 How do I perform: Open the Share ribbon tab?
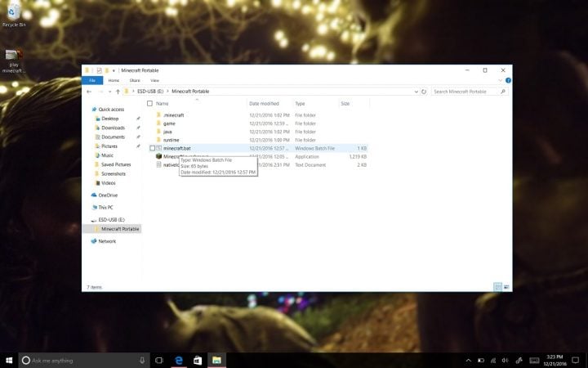(x=135, y=80)
